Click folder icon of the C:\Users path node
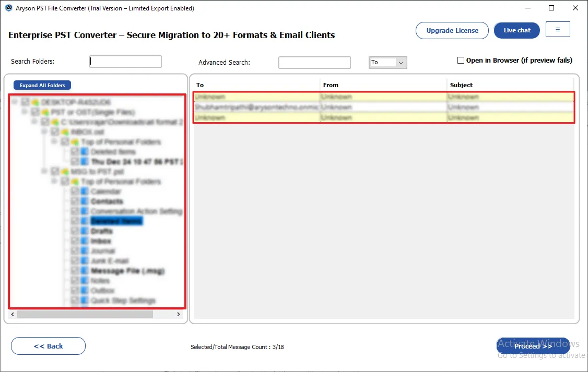 (x=55, y=122)
